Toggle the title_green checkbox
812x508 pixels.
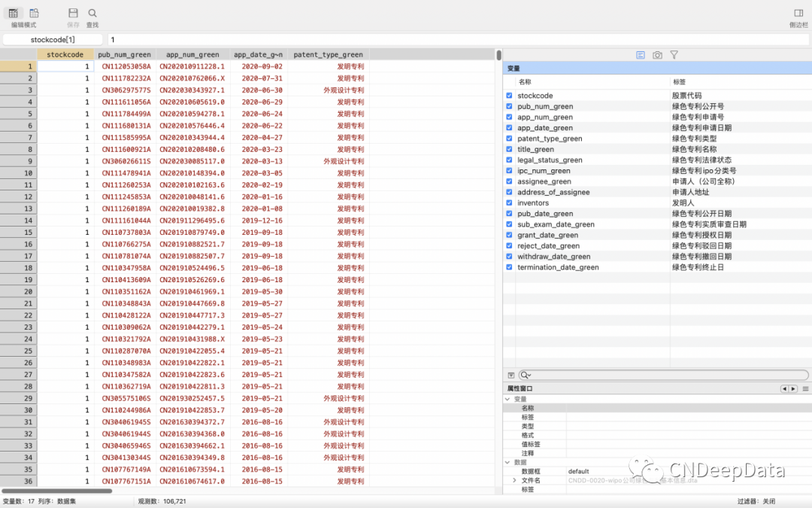click(x=509, y=149)
